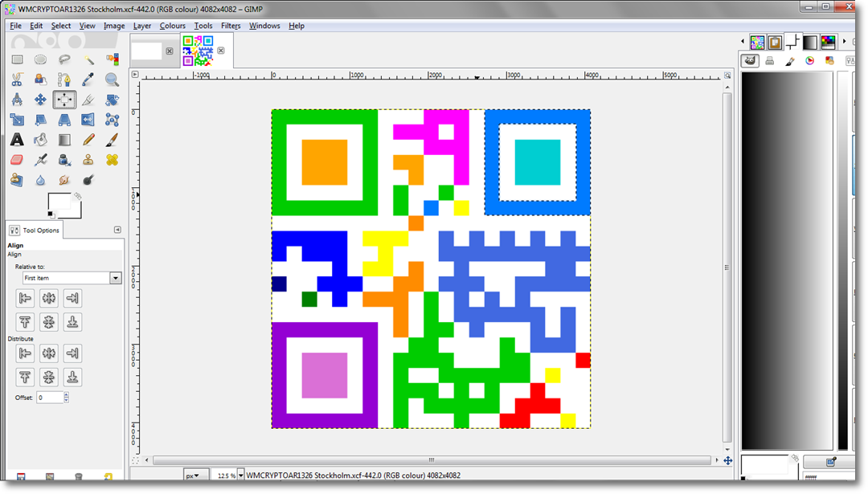Image resolution: width=868 pixels, height=494 pixels.
Task: Click the foreground color swatch
Action: coord(59,202)
